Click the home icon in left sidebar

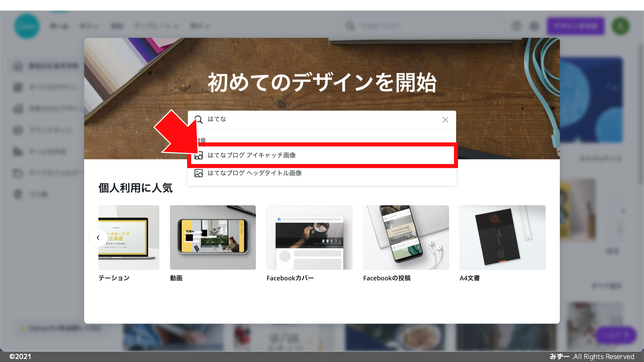click(18, 66)
